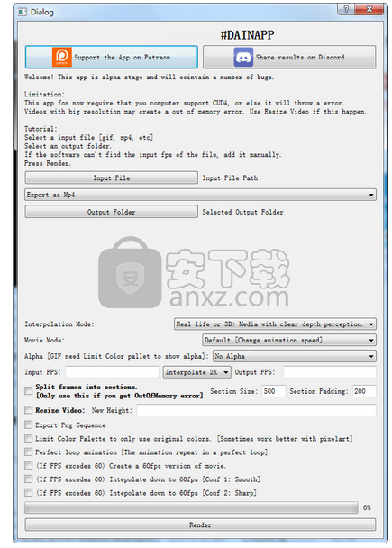Open the Movie Mode dropdown

click(289, 340)
